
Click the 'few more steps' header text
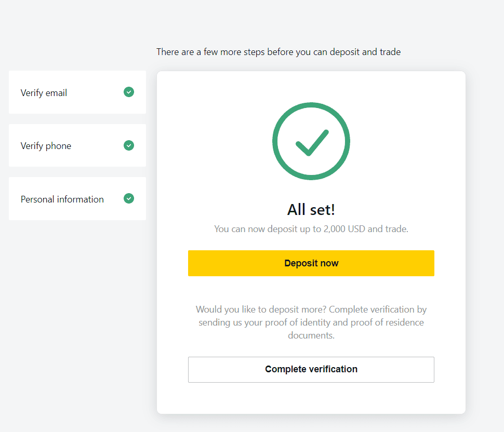pos(278,52)
